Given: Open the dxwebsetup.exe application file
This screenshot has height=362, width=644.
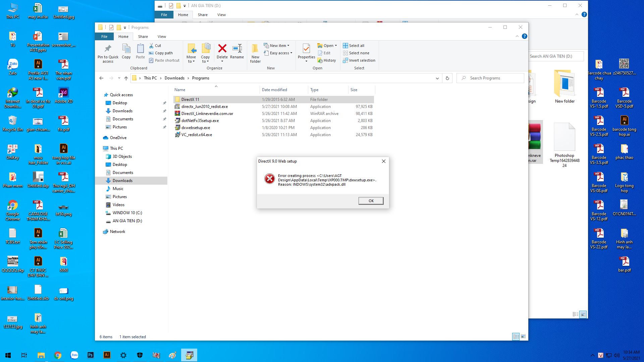Looking at the screenshot, I should (196, 127).
